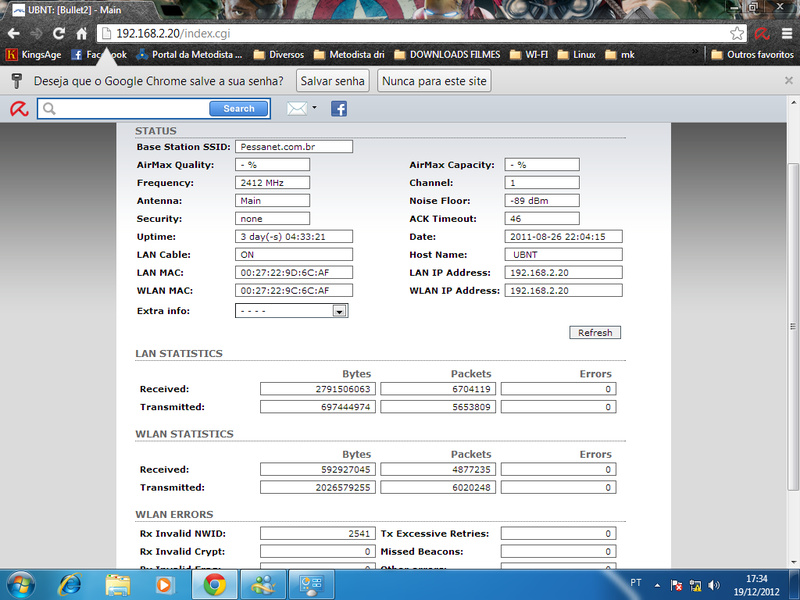The image size is (800, 600).
Task: Dismiss the save password bar
Action: pos(789,81)
